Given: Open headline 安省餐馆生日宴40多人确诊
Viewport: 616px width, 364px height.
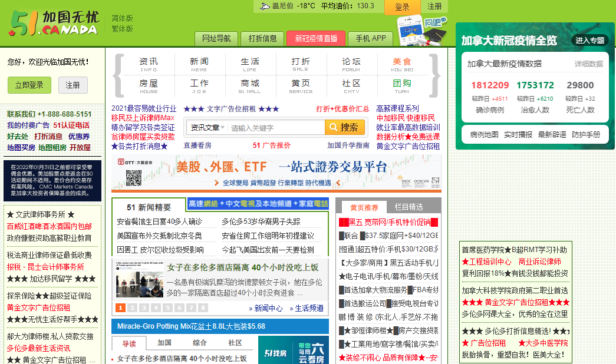Looking at the screenshot, I should (x=160, y=221).
